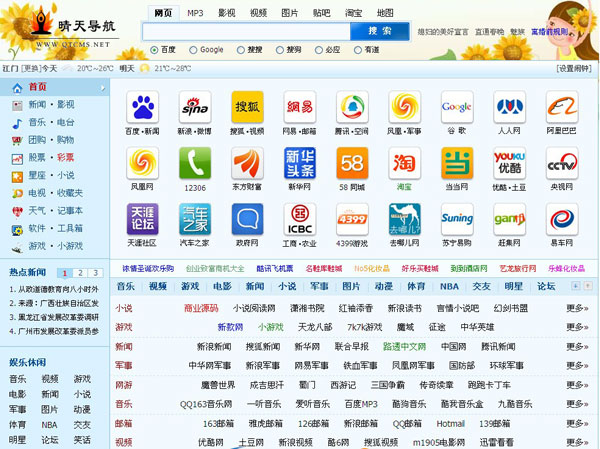Switch to the 网页 search tab
The image size is (600, 449).
pos(163,13)
